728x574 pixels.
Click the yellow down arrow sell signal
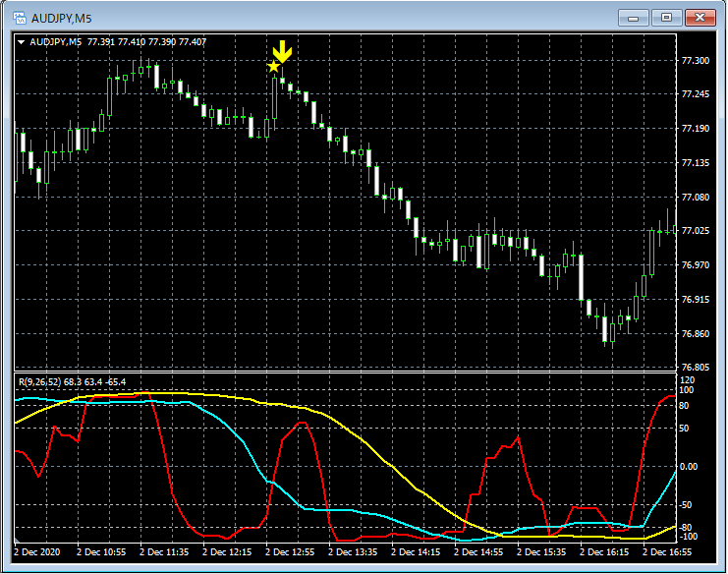click(283, 52)
